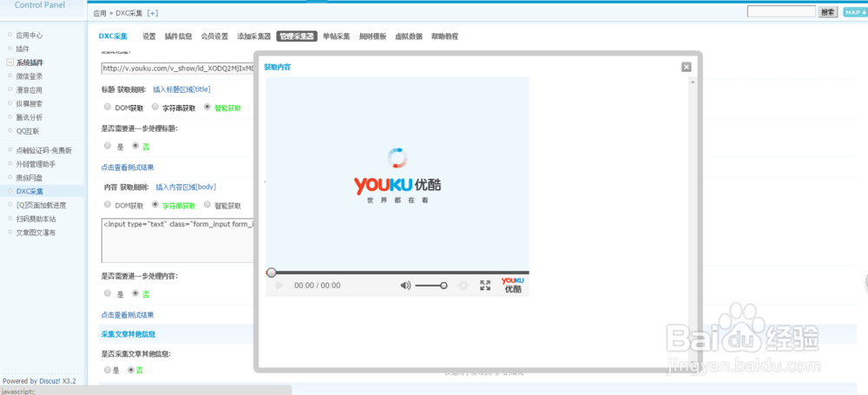This screenshot has height=395, width=868.
Task: Open 外链管理助手 in sidebar
Action: 36,164
